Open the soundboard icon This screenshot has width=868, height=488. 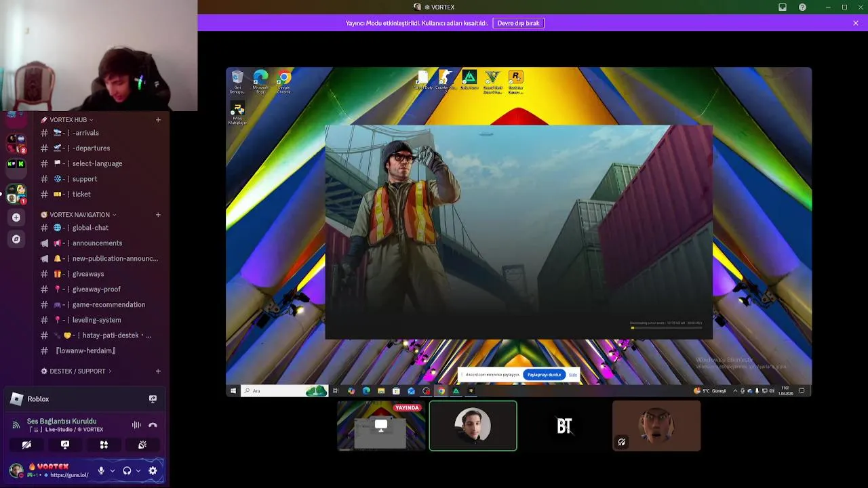coord(142,445)
